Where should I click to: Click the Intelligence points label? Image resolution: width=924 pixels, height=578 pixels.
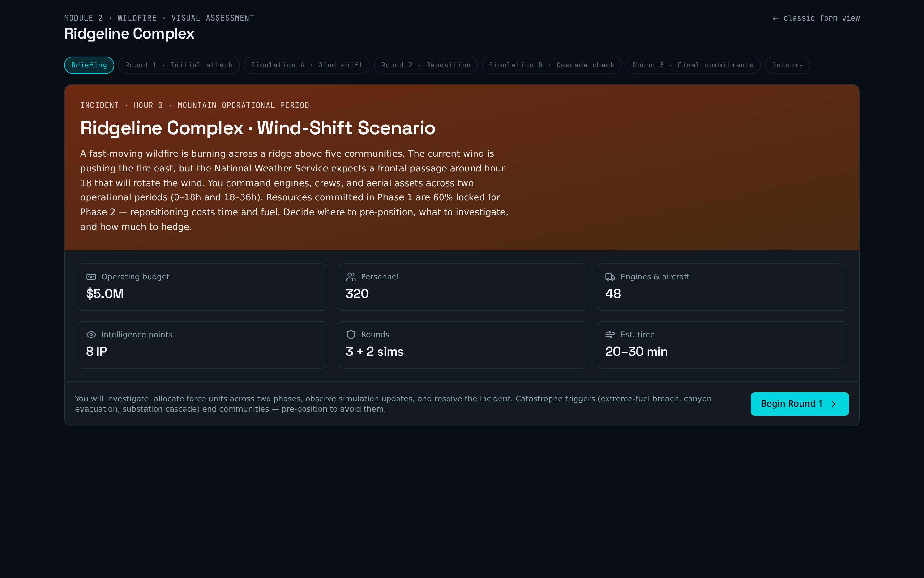[137, 335]
